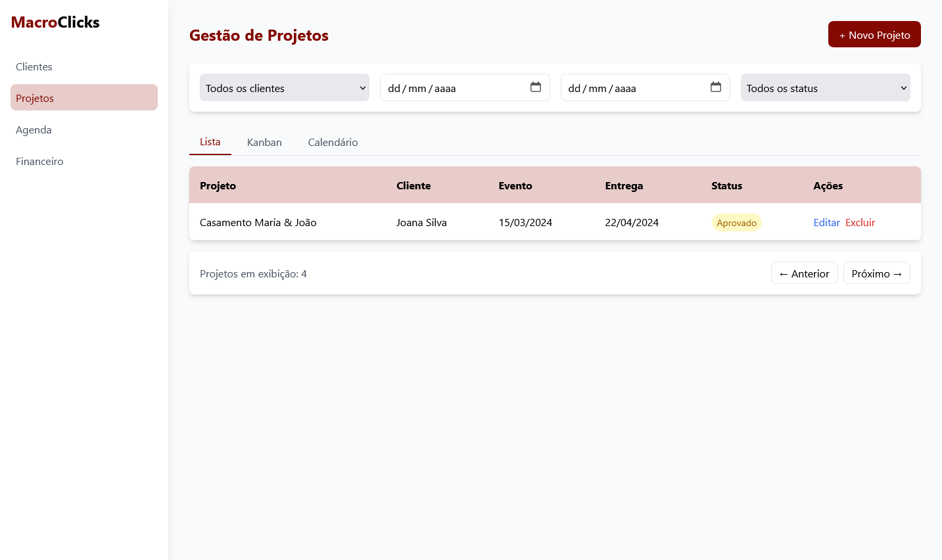Open the first date picker calendar icon
942x560 pixels.
tap(536, 87)
